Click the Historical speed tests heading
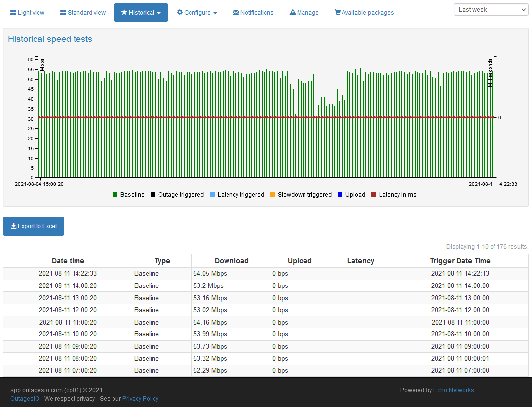The height and width of the screenshot is (407, 532). click(50, 39)
